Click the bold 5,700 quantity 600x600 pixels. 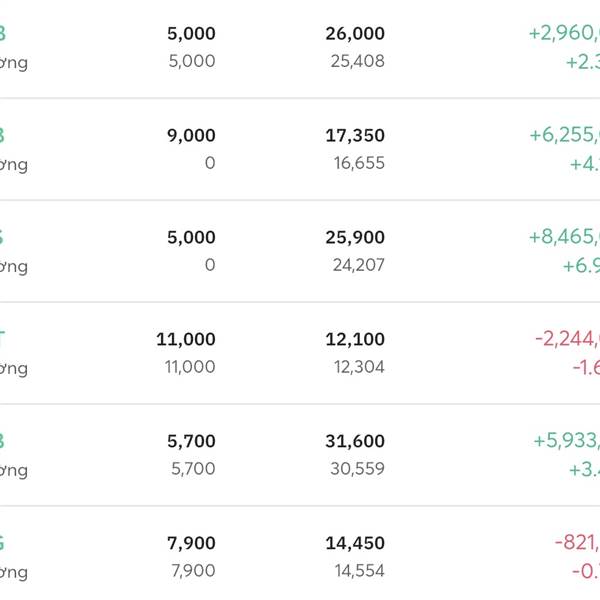pyautogui.click(x=191, y=442)
